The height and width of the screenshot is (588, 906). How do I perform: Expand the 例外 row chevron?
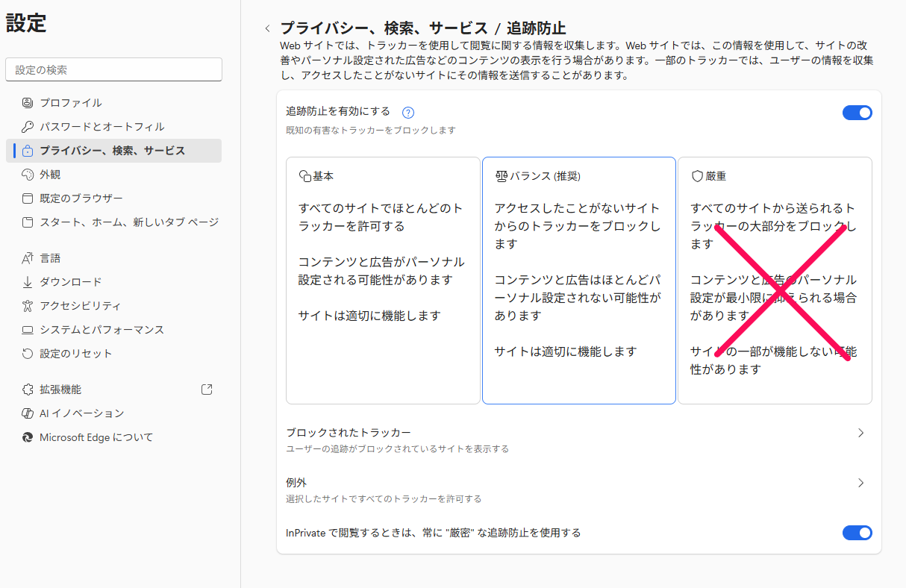pyautogui.click(x=860, y=483)
